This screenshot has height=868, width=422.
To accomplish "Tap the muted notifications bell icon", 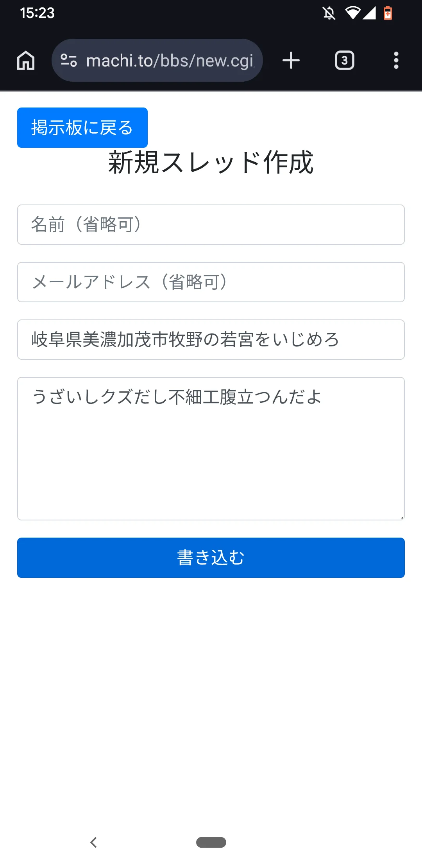I will point(329,13).
